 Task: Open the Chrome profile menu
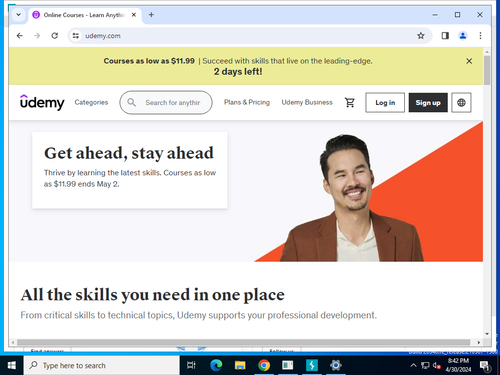point(463,36)
